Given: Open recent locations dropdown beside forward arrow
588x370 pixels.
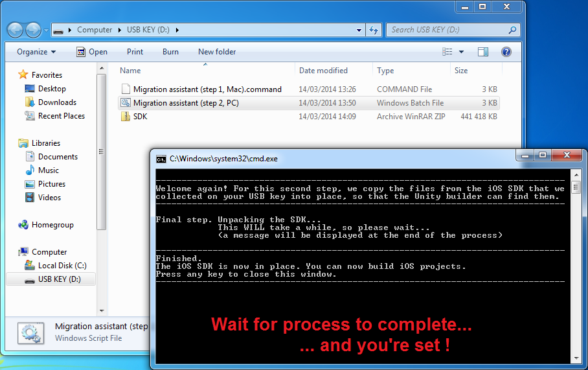Looking at the screenshot, I should point(46,30).
